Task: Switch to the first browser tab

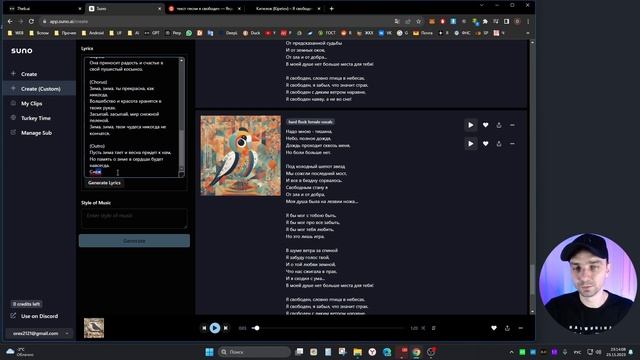Action: tap(44, 9)
